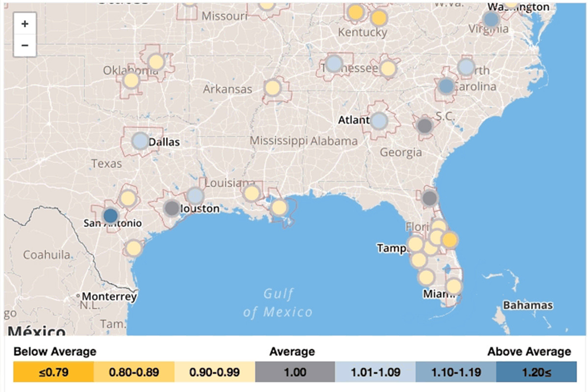Select the Miami pale yellow marker
588x392 pixels.
(454, 286)
